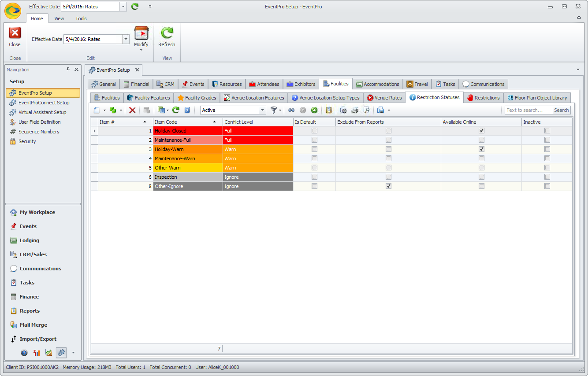Pin the Navigation panel
The image size is (588, 376).
tap(68, 70)
